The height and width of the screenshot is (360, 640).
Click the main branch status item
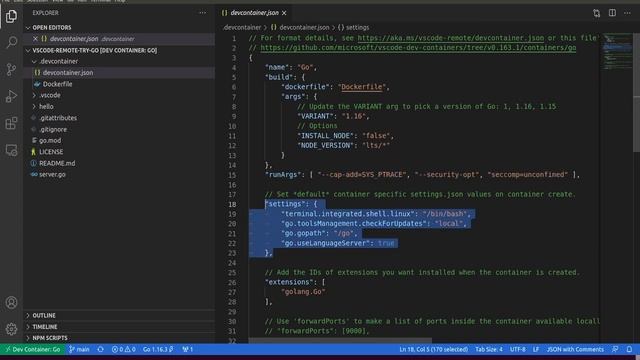pos(79,349)
